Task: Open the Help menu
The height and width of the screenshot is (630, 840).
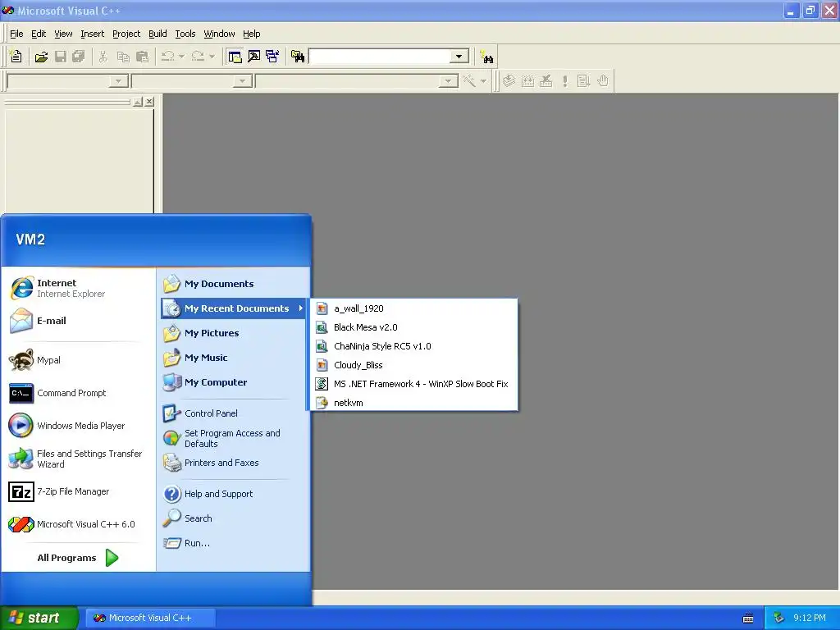Action: coord(251,34)
